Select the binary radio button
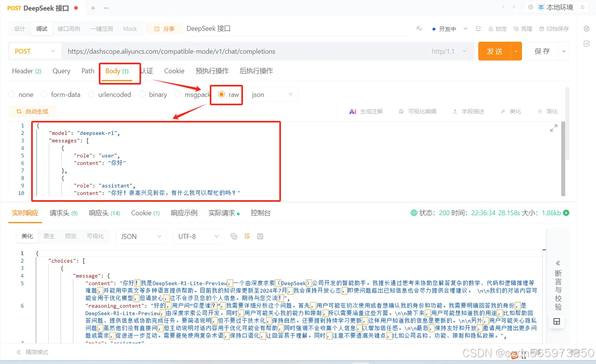Screen dimensions: 596x364 pos(142,94)
